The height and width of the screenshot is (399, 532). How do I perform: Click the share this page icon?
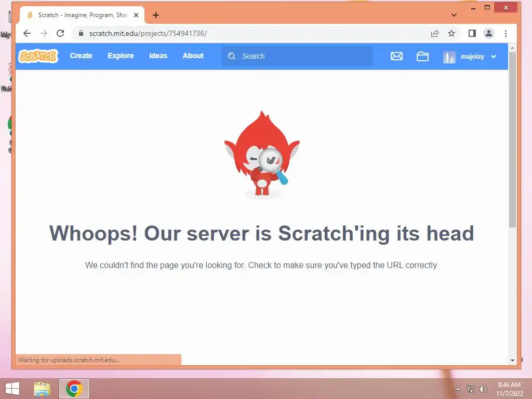(x=435, y=33)
